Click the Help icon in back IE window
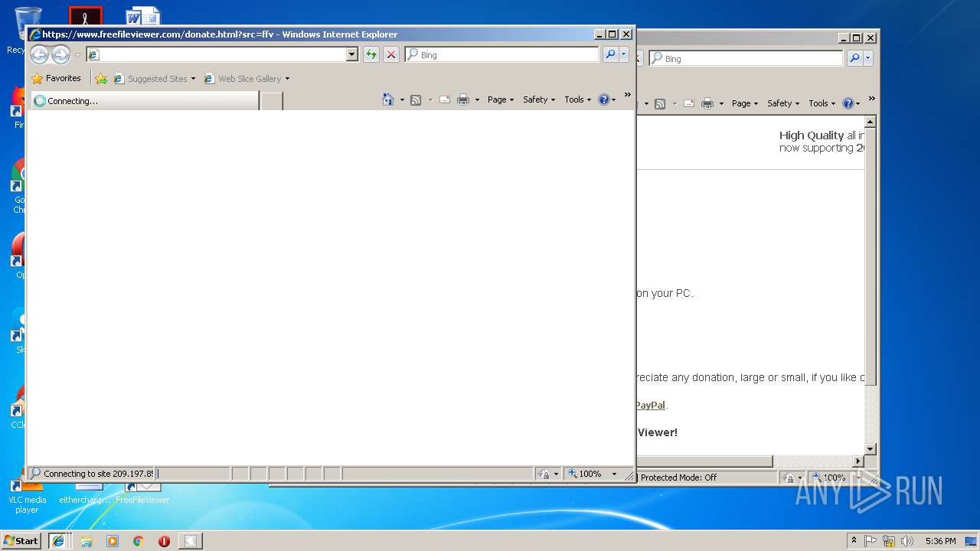Image resolution: width=980 pixels, height=551 pixels. [848, 103]
